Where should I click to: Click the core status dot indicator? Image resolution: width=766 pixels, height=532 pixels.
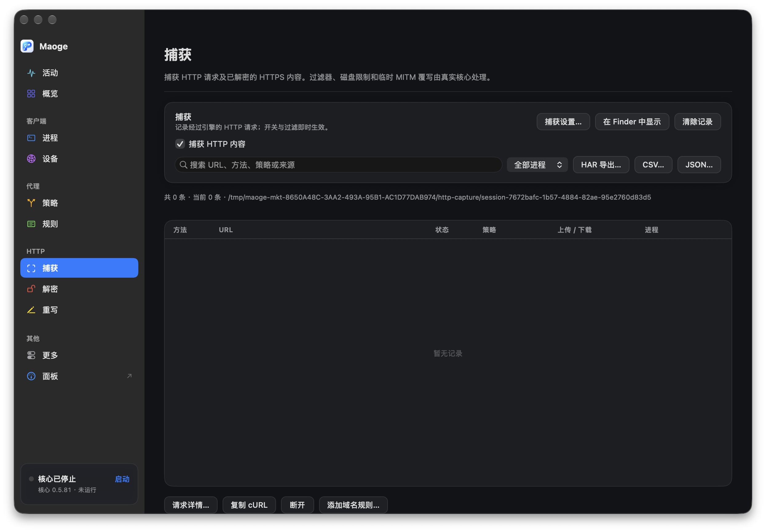tap(31, 479)
